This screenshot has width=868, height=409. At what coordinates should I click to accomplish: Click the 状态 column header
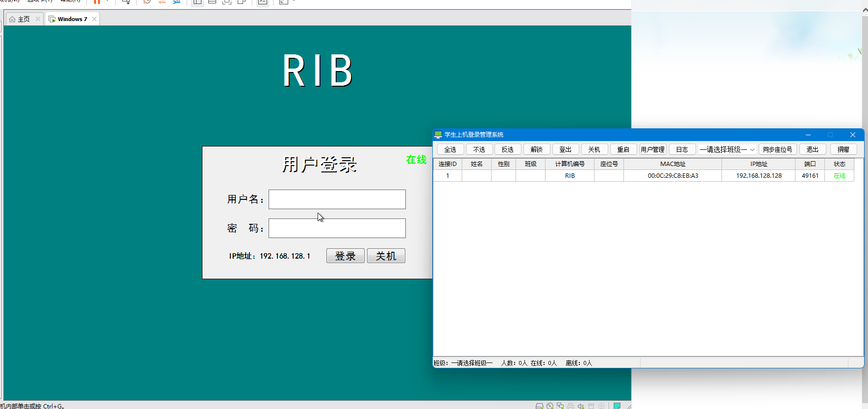pos(840,164)
